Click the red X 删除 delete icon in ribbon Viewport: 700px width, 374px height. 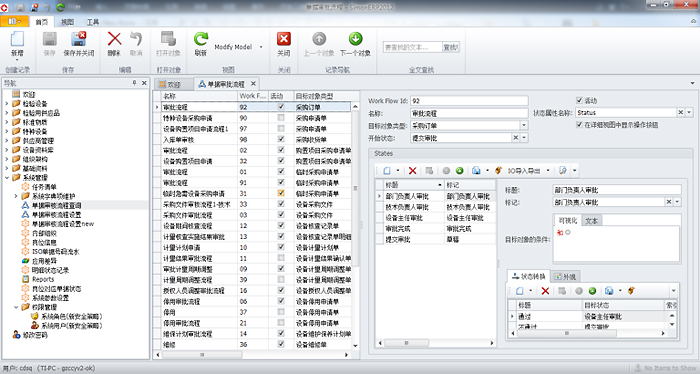[114, 39]
